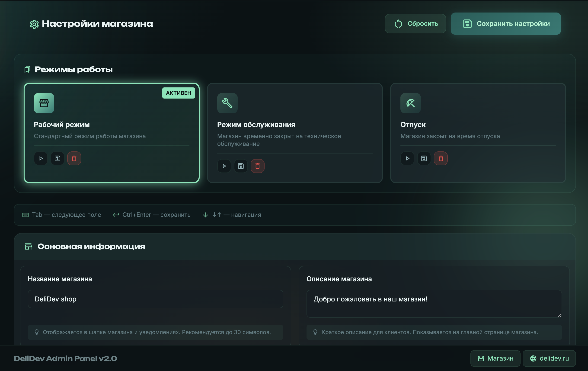Screen dimensions: 588x371
Task: Open the Магазин link in footer
Action: tap(495, 358)
